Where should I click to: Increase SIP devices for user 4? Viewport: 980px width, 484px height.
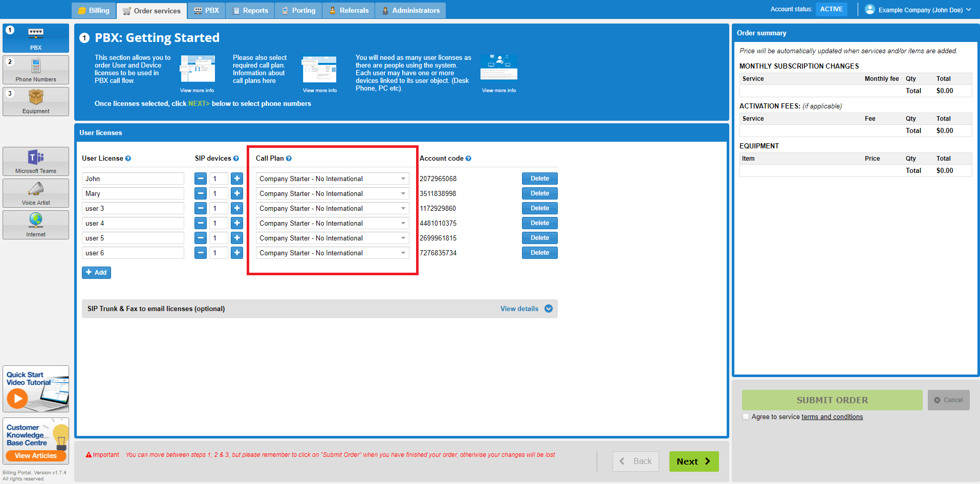(x=237, y=223)
